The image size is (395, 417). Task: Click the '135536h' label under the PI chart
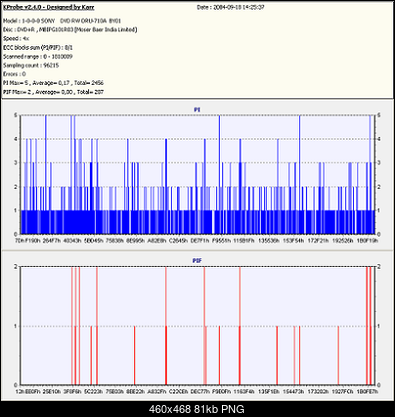[x=269, y=240]
